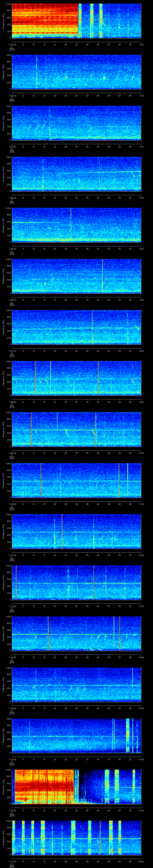Select the spectrogram panel starting at 7:10:00
The width and height of the screenshot is (153, 868).
(x=76, y=481)
